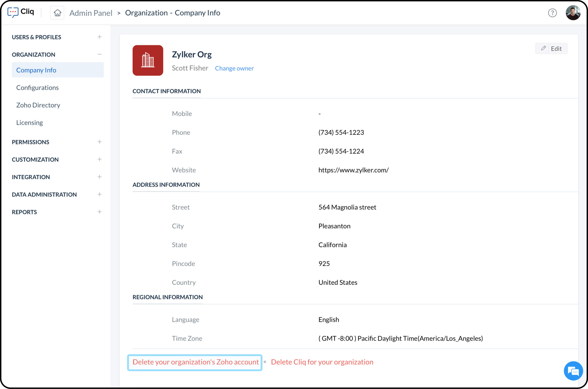Image resolution: width=588 pixels, height=389 pixels.
Task: Expand the Customization section
Action: [x=99, y=159]
